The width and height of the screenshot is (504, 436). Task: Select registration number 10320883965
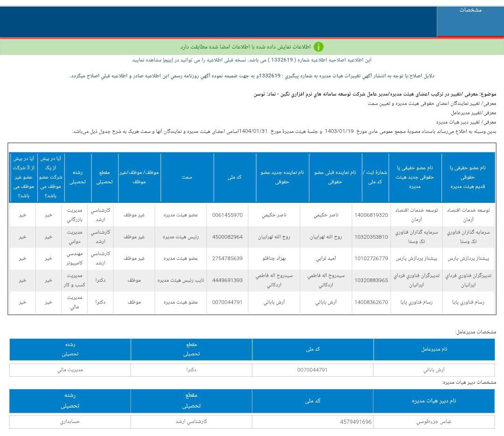click(371, 280)
